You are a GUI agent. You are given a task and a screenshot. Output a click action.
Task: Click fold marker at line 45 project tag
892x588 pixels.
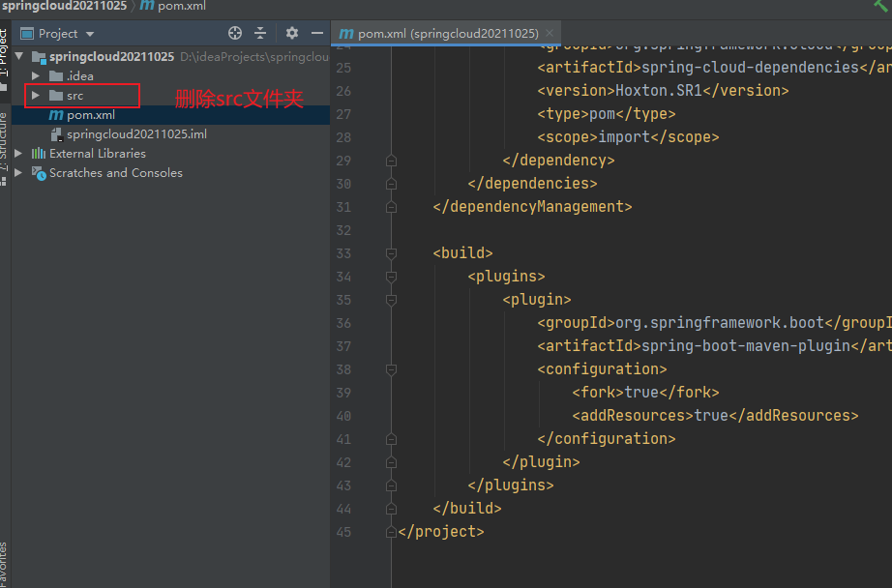pyautogui.click(x=392, y=532)
